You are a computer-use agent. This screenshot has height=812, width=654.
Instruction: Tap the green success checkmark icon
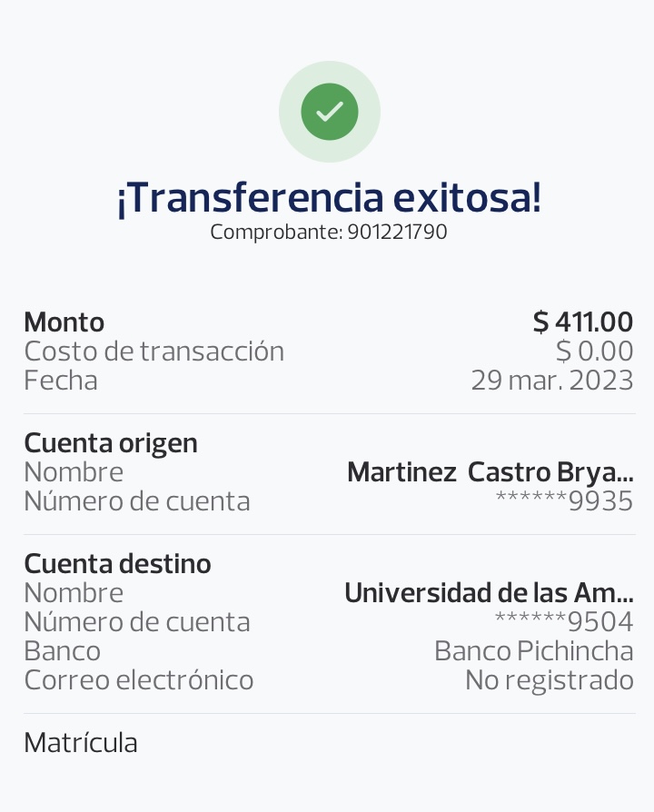329,112
